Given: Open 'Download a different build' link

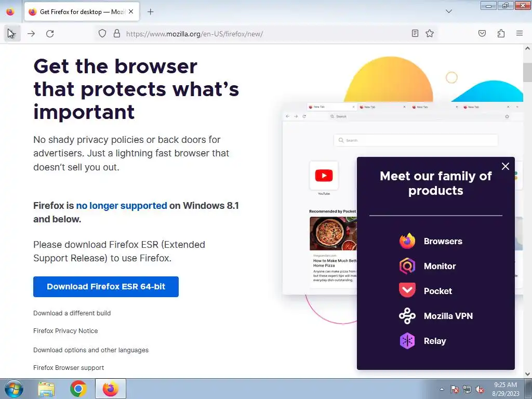Looking at the screenshot, I should (72, 313).
